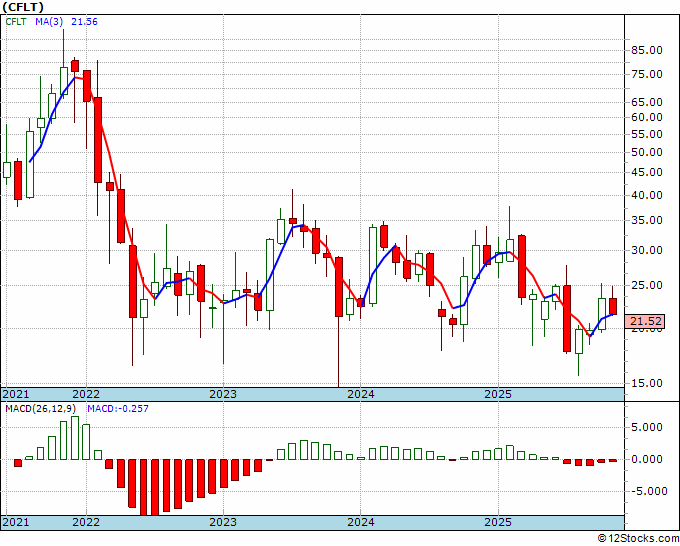The width and height of the screenshot is (680, 546).
Task: Click the 21.56 moving average value
Action: tap(85, 22)
